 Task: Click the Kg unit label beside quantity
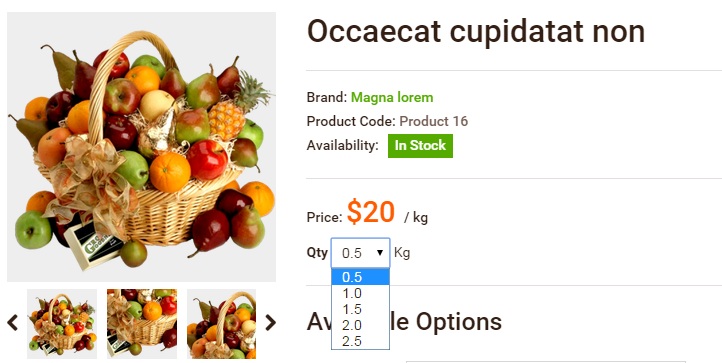click(402, 253)
